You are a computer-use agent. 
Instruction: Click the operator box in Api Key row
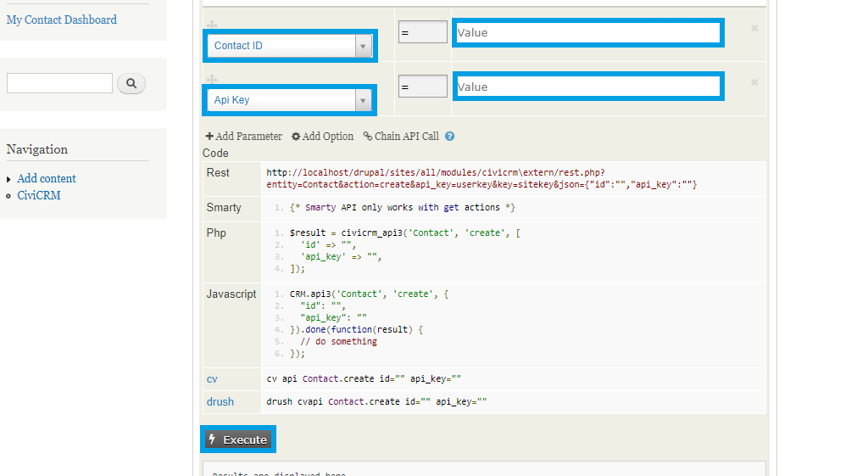422,87
